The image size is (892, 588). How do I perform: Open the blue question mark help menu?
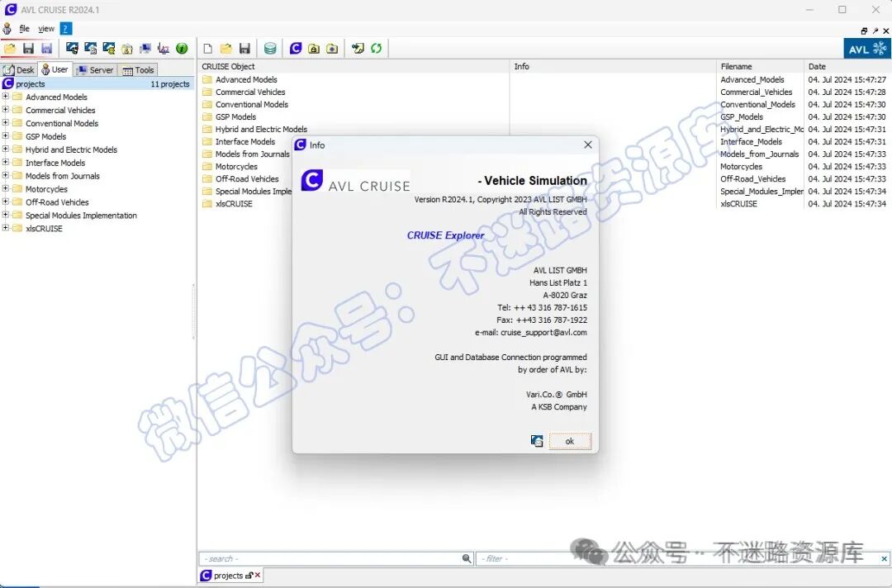click(66, 28)
